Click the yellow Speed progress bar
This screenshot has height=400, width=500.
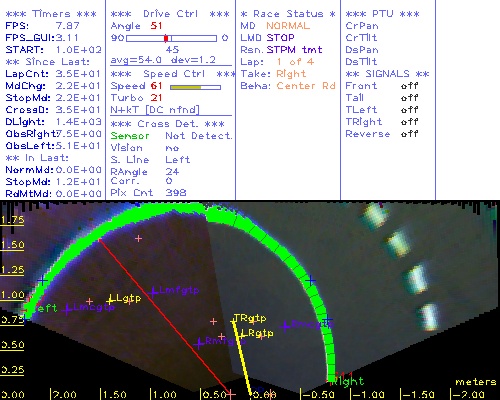186,87
